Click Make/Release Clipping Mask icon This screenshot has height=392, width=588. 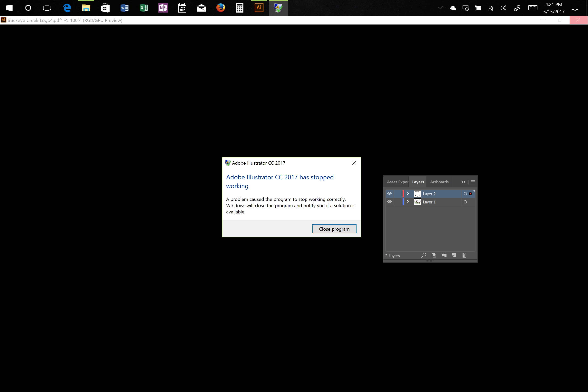click(x=434, y=255)
